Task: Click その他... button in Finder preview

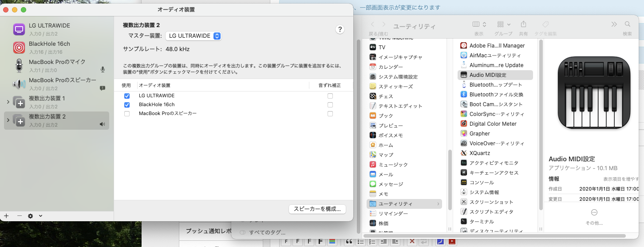Action: tap(594, 217)
